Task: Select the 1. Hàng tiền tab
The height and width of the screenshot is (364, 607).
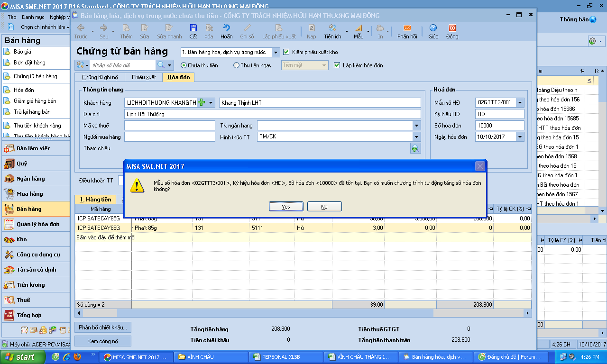Action: pos(95,200)
